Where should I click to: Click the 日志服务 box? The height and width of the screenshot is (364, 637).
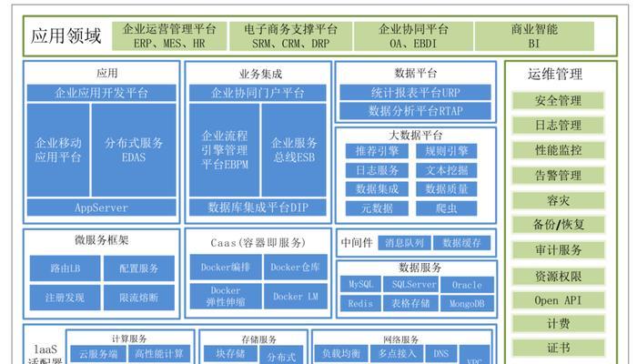tap(377, 170)
